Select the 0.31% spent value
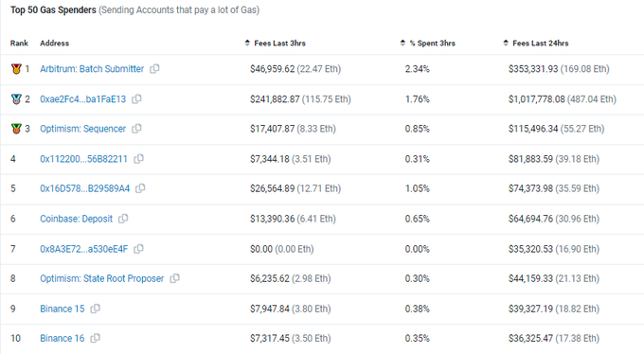644x354 pixels. pyautogui.click(x=418, y=159)
